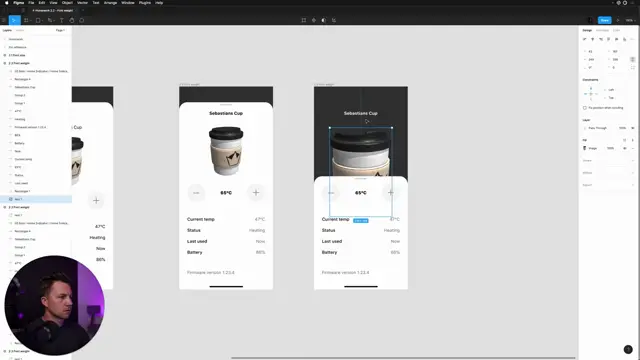Select the Text tool
Image resolution: width=640 pixels, height=360 pixels.
(62, 20)
